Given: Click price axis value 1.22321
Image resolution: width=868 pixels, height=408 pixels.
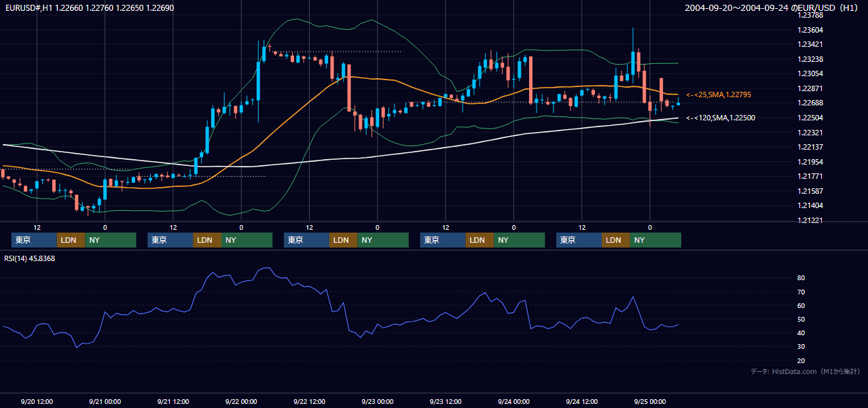Looking at the screenshot, I should coord(810,133).
